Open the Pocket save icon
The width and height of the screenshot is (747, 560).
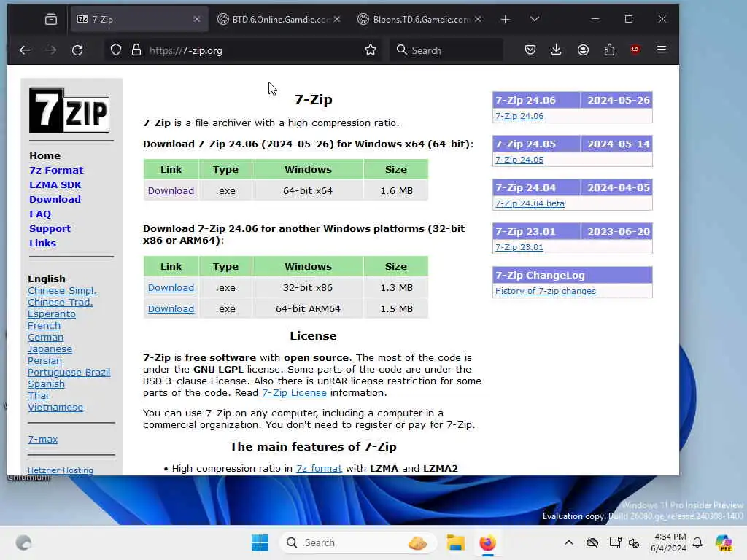tap(530, 50)
